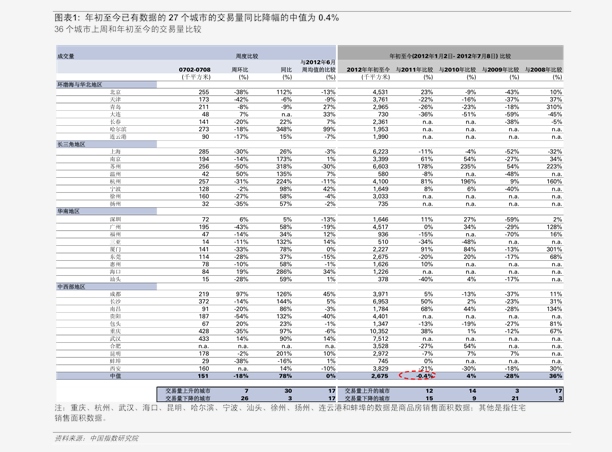
Task: Select the 周度比较 header label
Action: [247, 56]
